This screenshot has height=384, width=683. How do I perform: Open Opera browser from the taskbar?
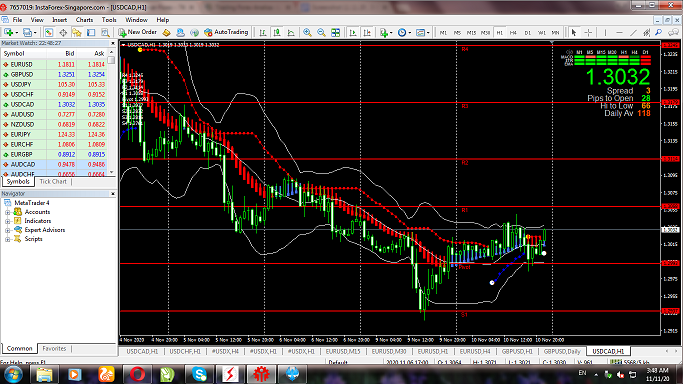(x=137, y=374)
